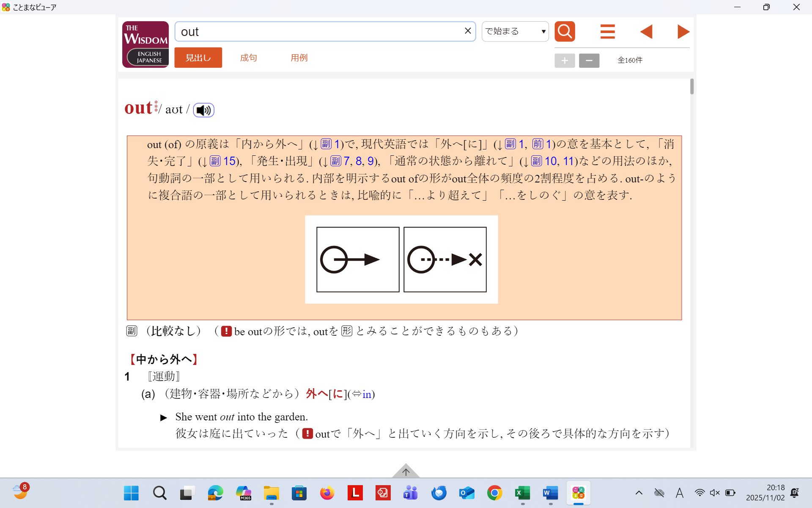Increase text size with plus button
This screenshot has width=812, height=508.
(x=565, y=61)
